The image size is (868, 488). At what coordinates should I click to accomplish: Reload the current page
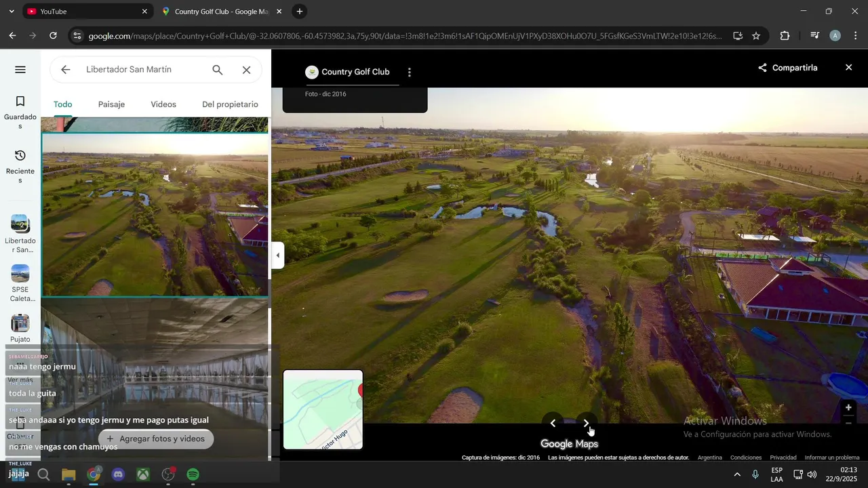click(53, 36)
